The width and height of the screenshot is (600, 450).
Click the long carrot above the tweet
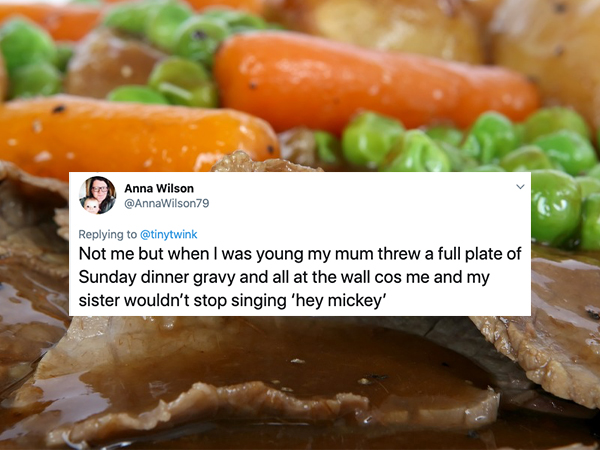point(377,82)
